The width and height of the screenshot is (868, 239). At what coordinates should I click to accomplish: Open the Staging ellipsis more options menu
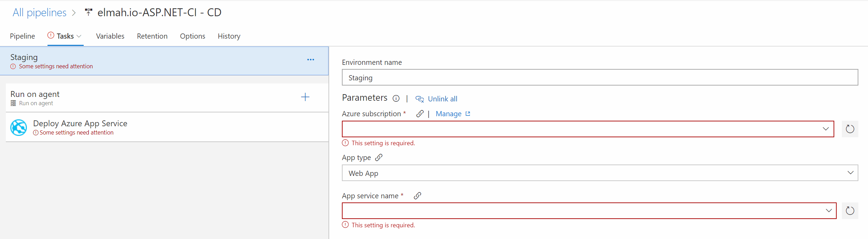click(x=311, y=60)
